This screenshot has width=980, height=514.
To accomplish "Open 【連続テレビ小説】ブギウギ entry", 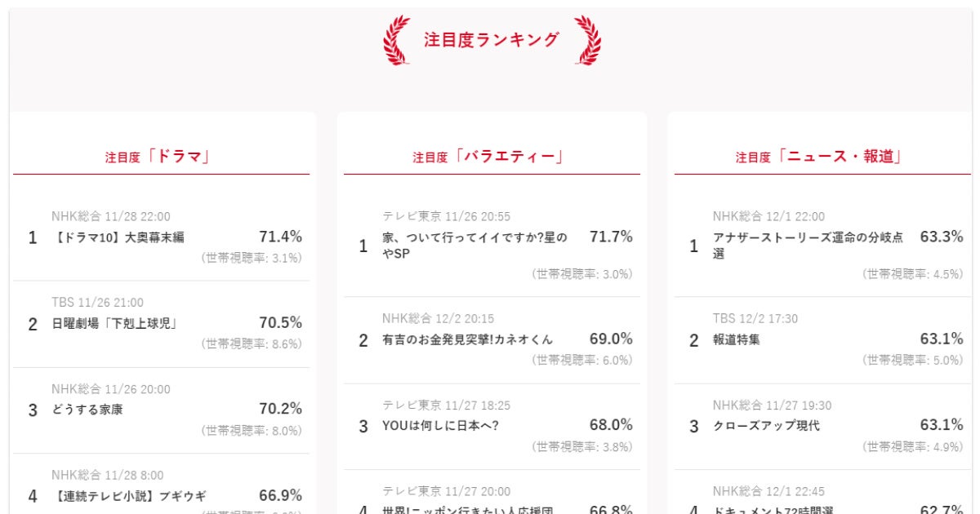I will pos(129,496).
